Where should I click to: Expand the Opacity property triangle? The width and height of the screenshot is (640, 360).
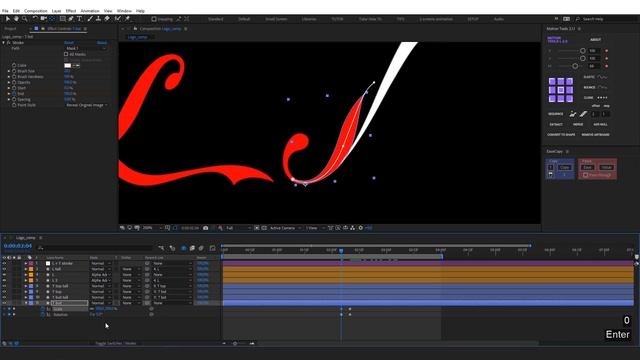9,82
